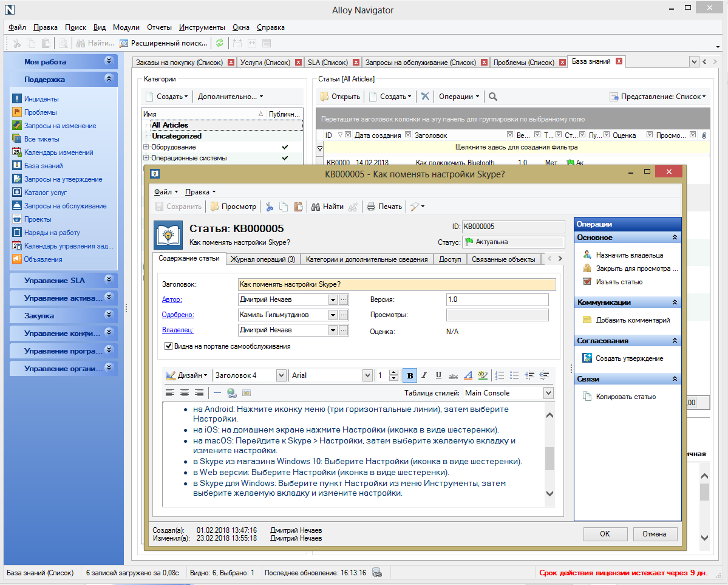The width and height of the screenshot is (728, 585).
Task: Align the article text right
Action: click(x=199, y=393)
